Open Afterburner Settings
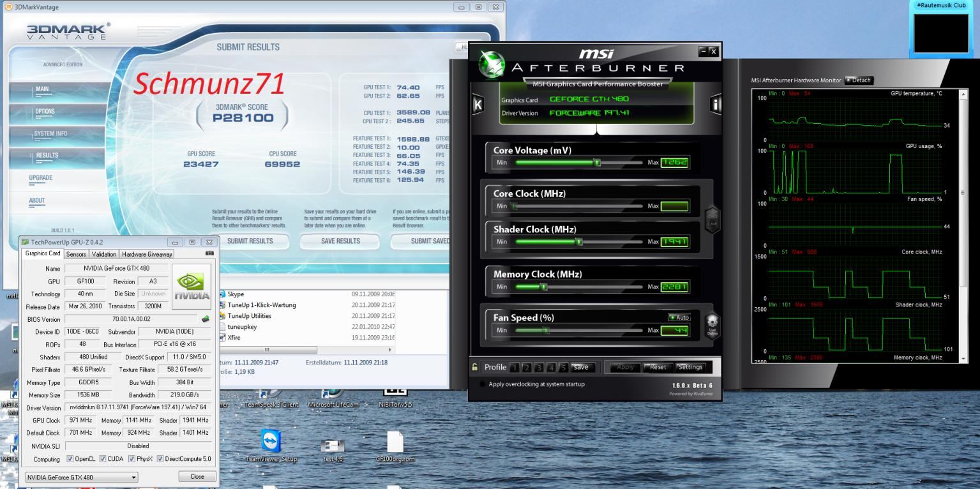The image size is (980, 489). pyautogui.click(x=690, y=367)
